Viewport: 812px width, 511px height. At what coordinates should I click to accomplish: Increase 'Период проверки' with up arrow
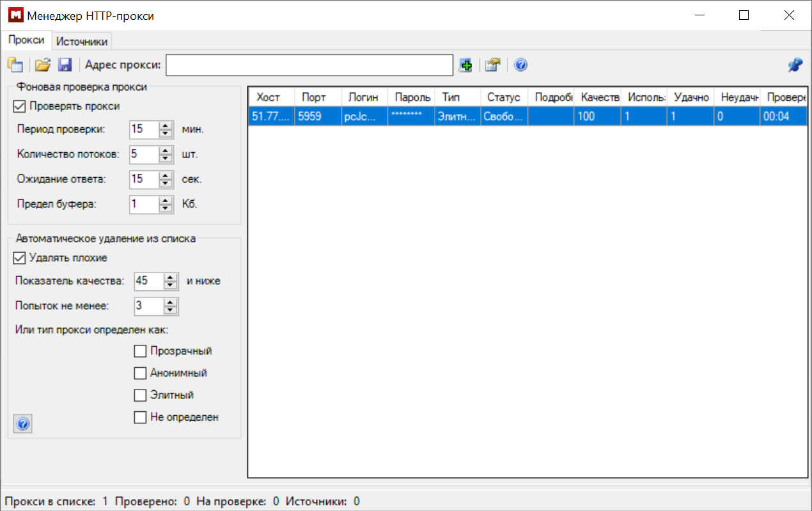click(166, 125)
